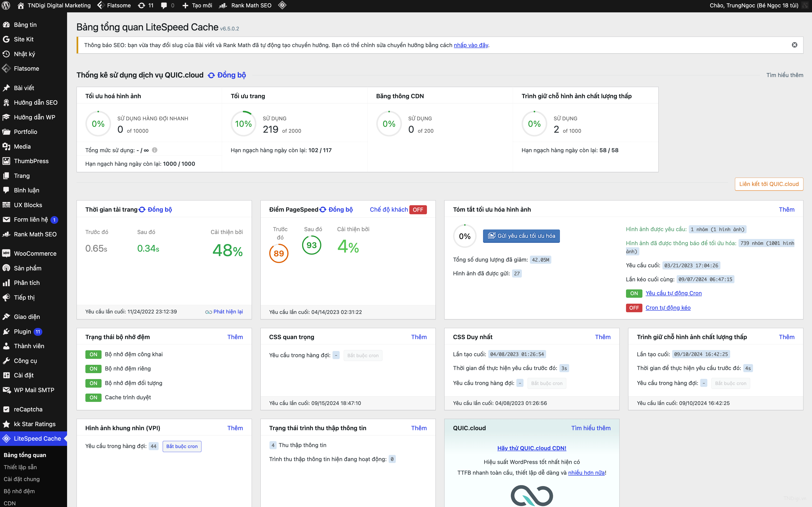Toggle Chế độ khách OFF switch
The height and width of the screenshot is (507, 812).
pos(418,210)
